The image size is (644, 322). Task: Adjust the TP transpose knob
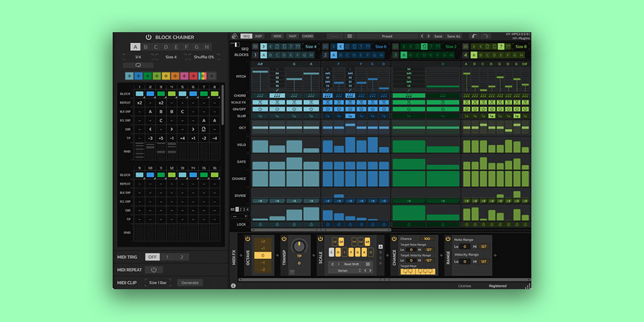(299, 247)
